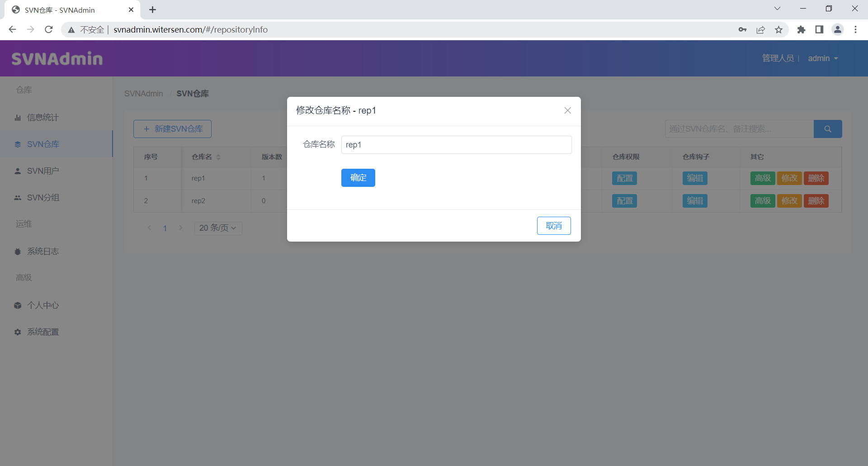Image resolution: width=868 pixels, height=466 pixels.
Task: Open 20 条/页 page size dropdown
Action: 218,228
